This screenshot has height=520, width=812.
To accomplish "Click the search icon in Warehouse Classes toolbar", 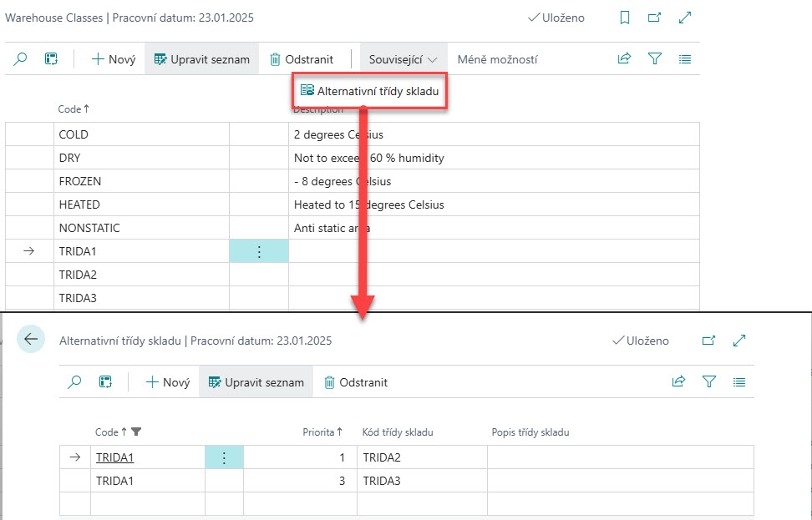I will [21, 59].
